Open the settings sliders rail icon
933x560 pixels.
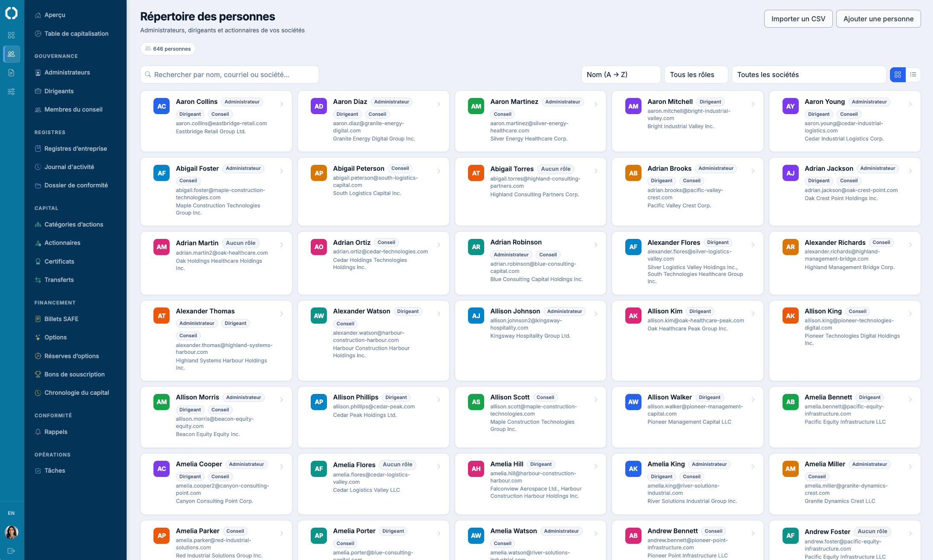point(12,92)
